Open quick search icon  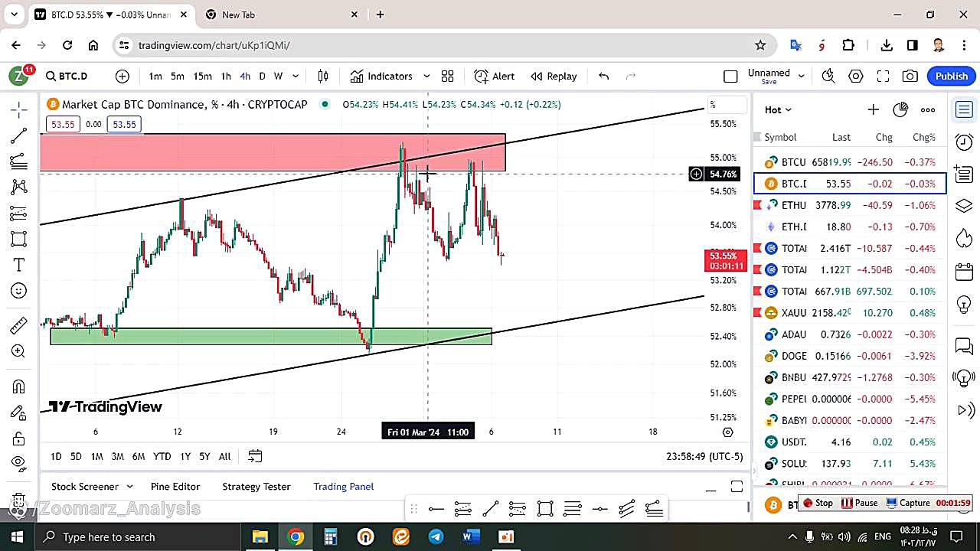[x=828, y=76]
